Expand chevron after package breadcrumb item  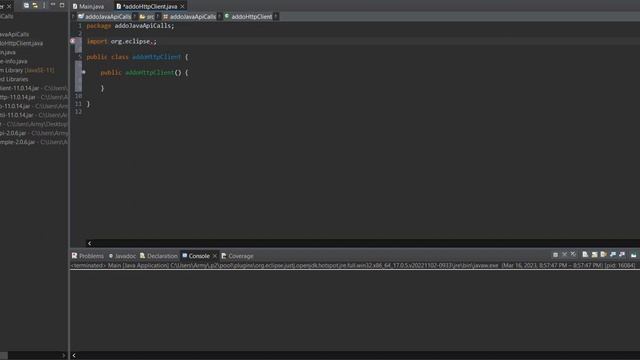(x=220, y=17)
